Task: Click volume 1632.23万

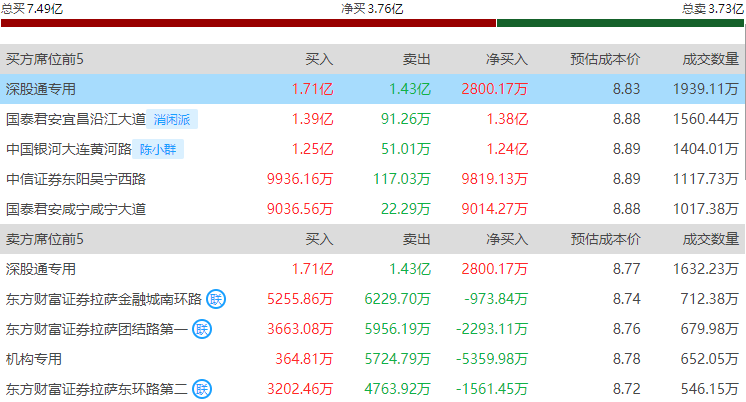Action: point(706,269)
